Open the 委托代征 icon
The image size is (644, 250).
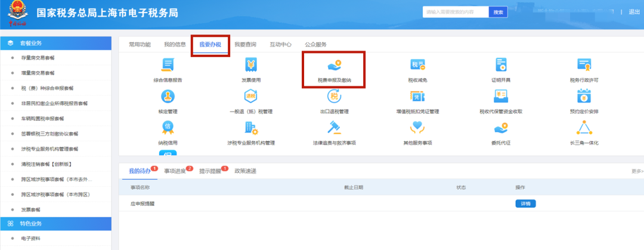tap(501, 128)
